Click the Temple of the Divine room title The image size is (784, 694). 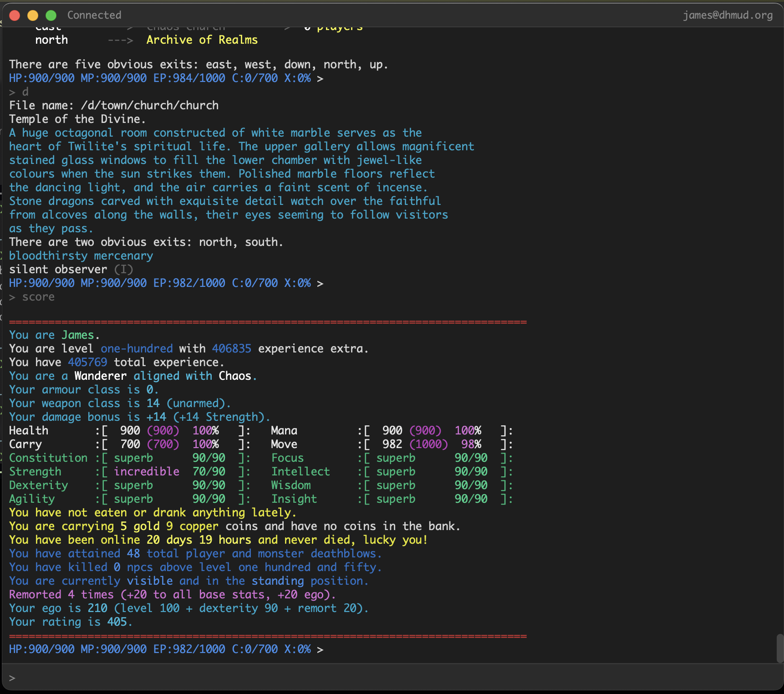[76, 119]
